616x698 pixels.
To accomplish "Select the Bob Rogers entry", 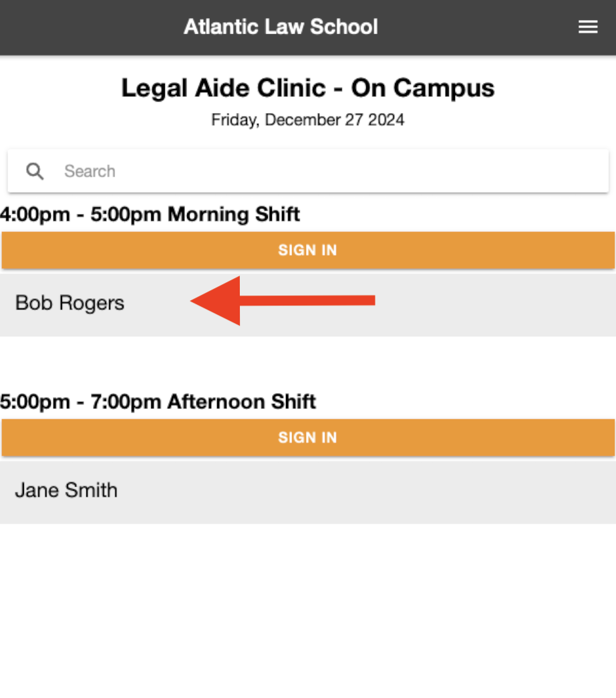I will tap(70, 303).
